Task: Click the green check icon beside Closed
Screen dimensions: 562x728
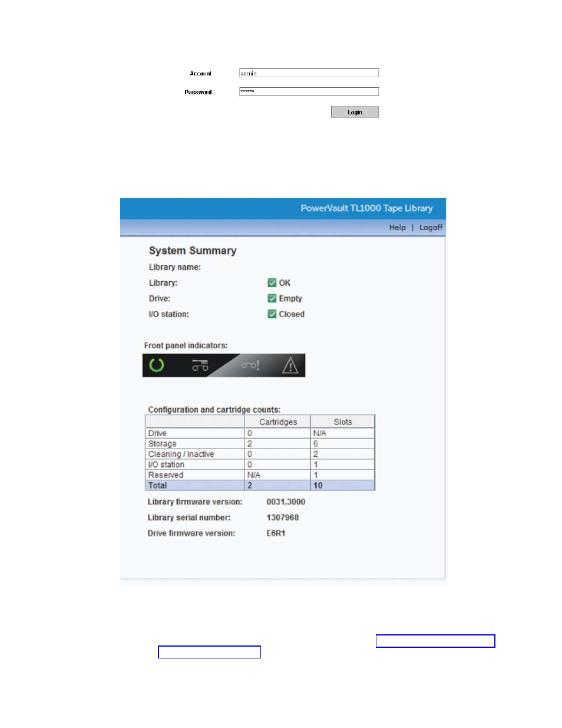Action: (x=272, y=314)
